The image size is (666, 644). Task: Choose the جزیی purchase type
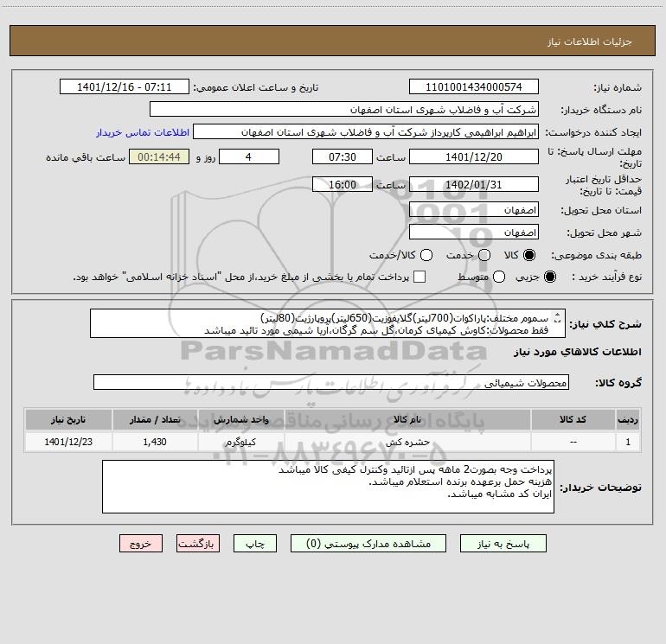point(549,277)
